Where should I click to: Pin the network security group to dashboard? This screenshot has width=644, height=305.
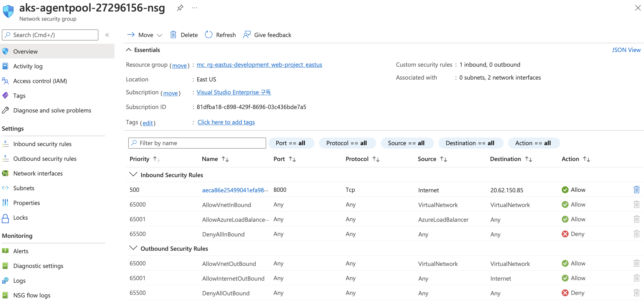click(x=180, y=8)
